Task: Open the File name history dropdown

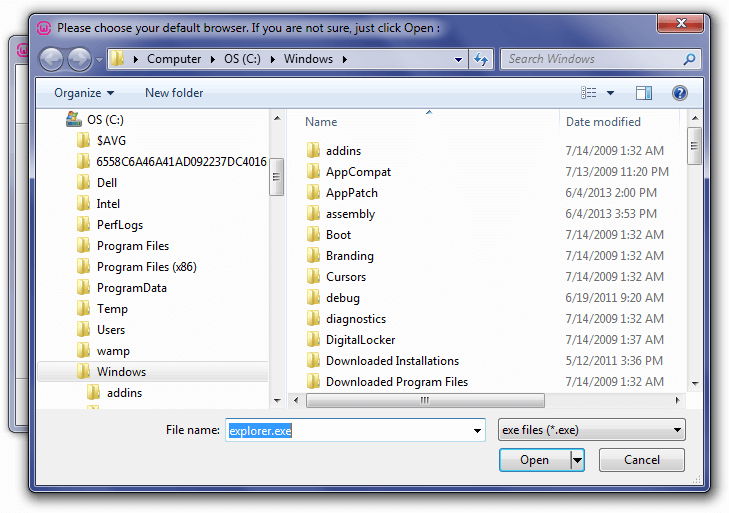Action: tap(477, 431)
